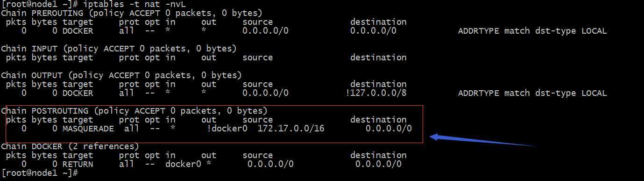Click the Chain POSTROUTING header line
The image size is (644, 181).
pos(134,111)
